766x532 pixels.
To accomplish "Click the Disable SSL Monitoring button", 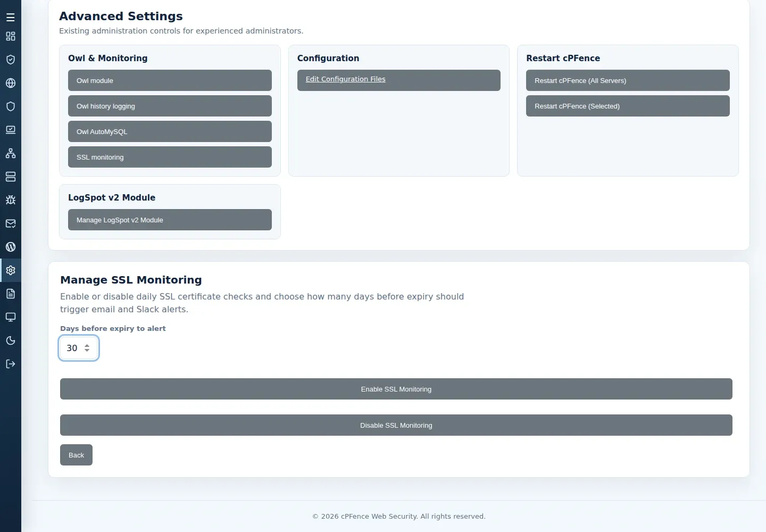I will click(x=396, y=425).
